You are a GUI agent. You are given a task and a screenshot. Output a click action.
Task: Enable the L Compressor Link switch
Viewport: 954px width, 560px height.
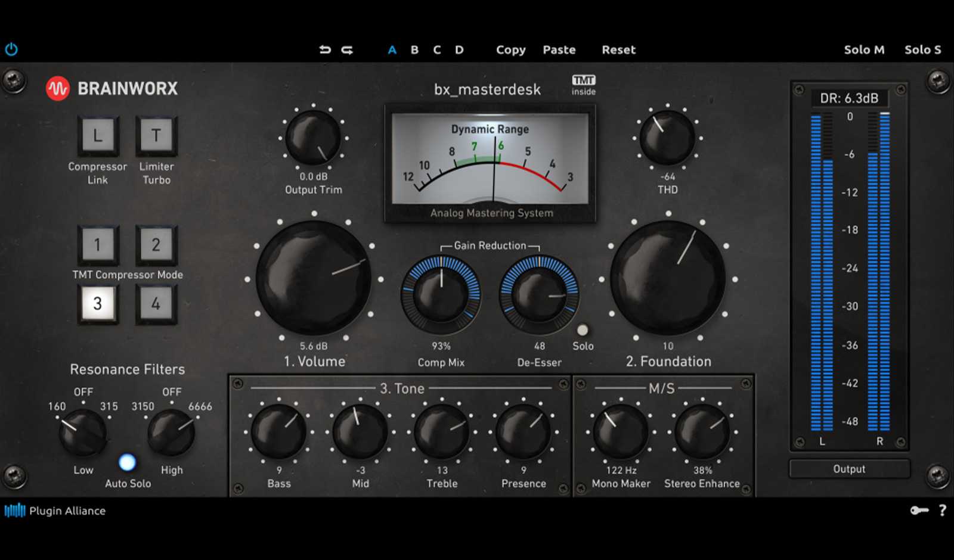click(97, 136)
